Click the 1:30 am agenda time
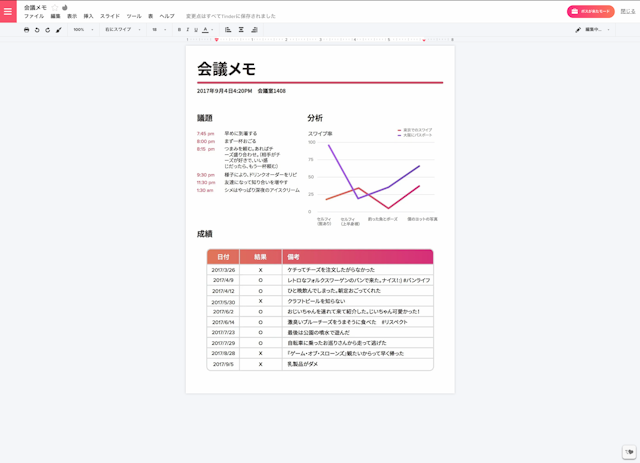The image size is (640, 463). [x=205, y=190]
